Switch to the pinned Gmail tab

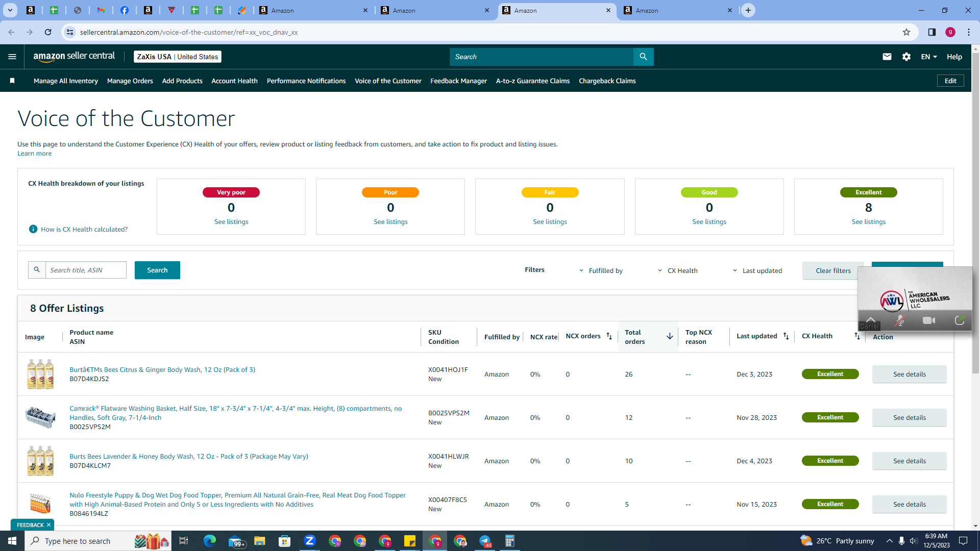coord(101,10)
